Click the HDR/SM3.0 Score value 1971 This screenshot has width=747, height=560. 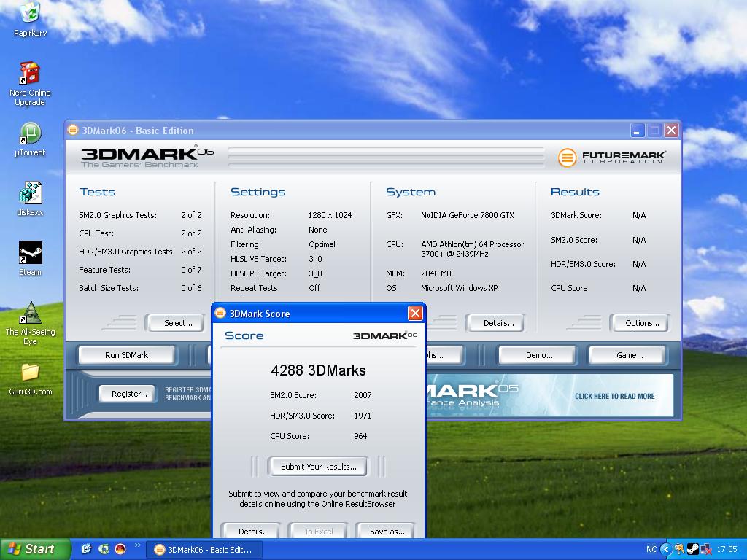pos(363,416)
